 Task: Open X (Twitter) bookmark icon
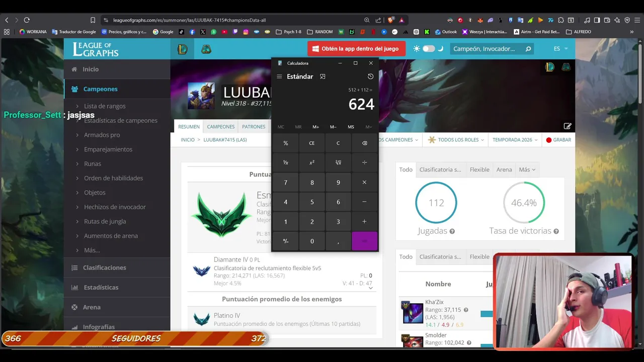pos(203,32)
